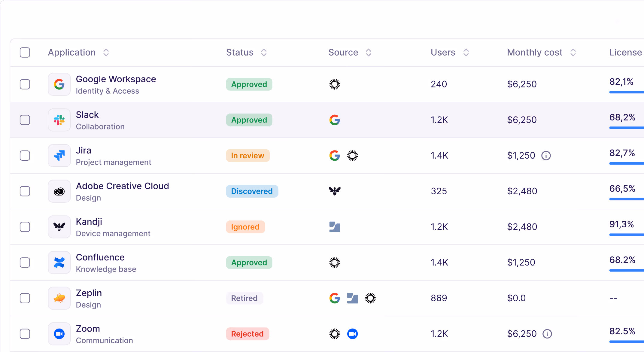Image resolution: width=644 pixels, height=352 pixels.
Task: Click the license usage bar for Google Workspace
Action: tap(626, 92)
